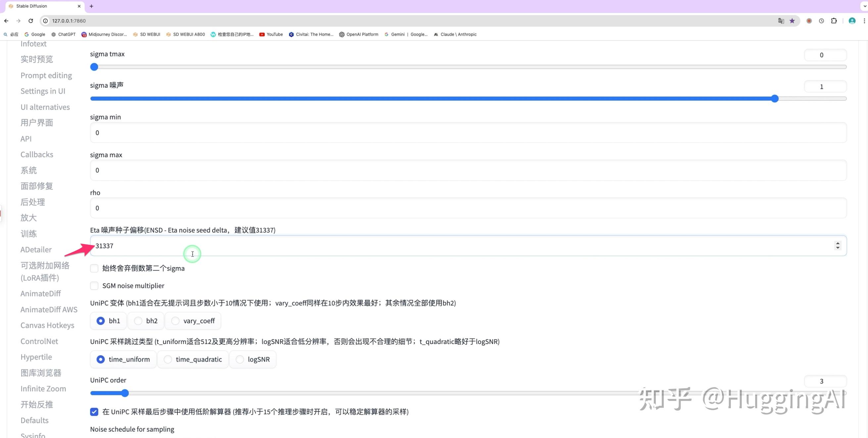
Task: Open ControlNet settings in the sidebar
Action: [x=39, y=341]
